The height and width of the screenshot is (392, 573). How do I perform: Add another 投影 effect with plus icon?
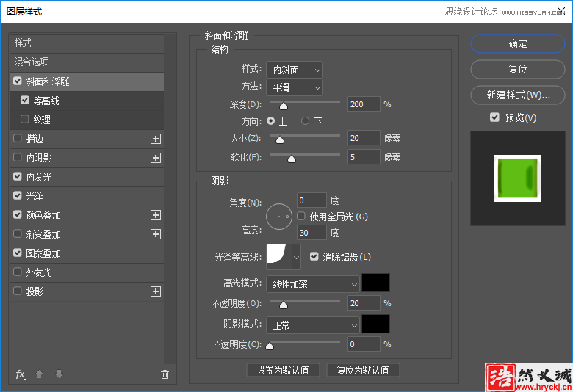click(x=156, y=291)
